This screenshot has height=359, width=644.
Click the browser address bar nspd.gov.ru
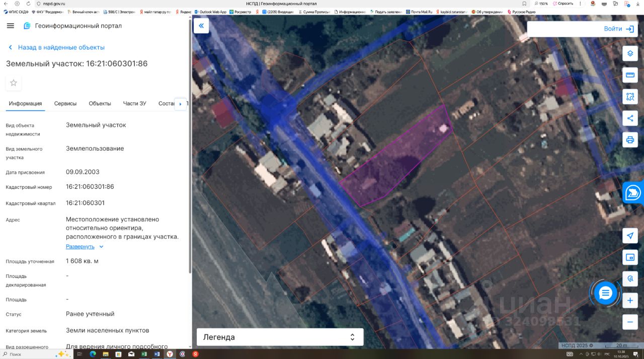pyautogui.click(x=54, y=4)
